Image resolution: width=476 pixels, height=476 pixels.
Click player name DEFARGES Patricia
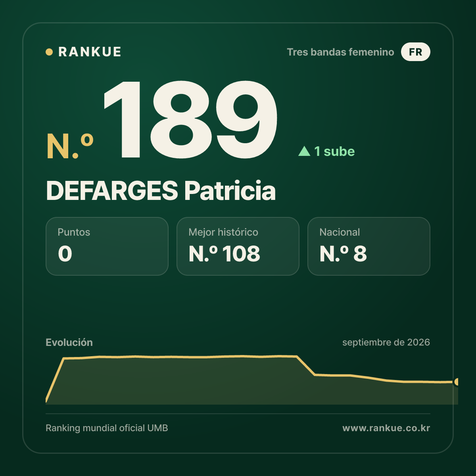161,191
